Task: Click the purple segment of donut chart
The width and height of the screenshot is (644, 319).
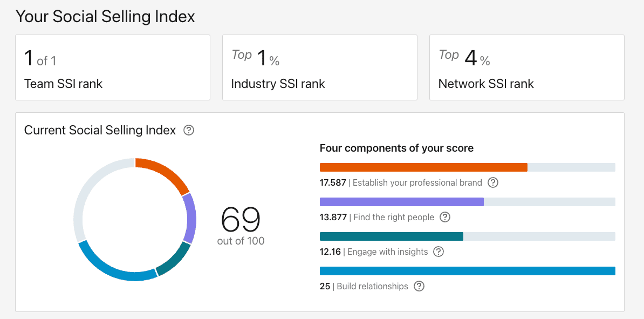Action: click(x=190, y=218)
